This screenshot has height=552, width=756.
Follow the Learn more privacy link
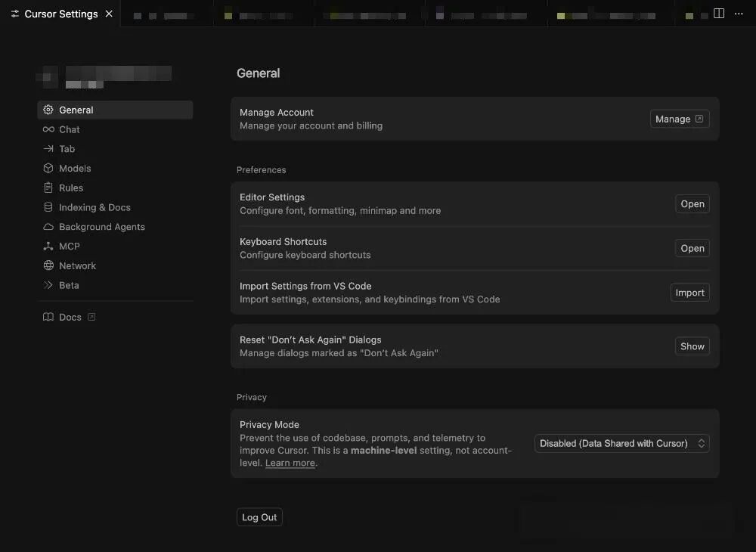(290, 463)
